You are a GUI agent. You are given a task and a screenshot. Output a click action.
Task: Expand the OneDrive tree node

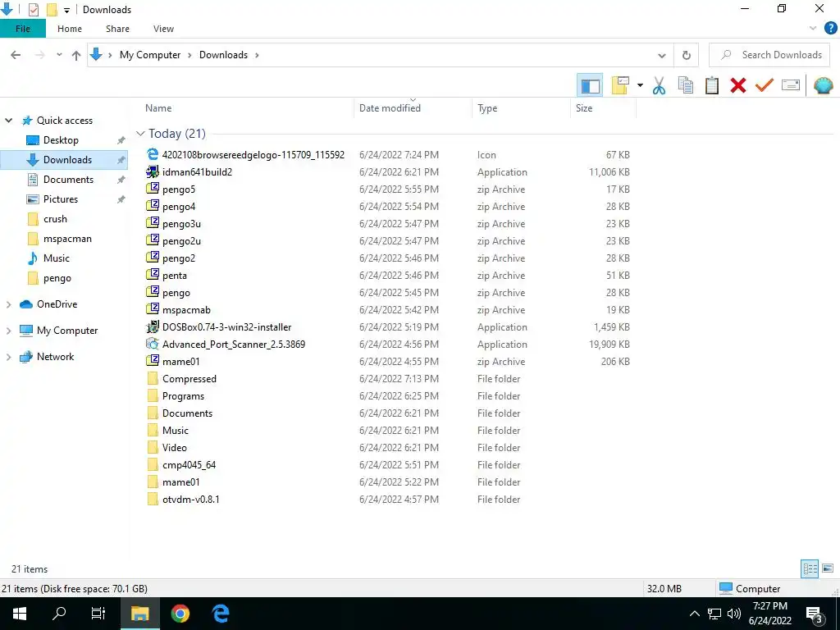(x=8, y=304)
